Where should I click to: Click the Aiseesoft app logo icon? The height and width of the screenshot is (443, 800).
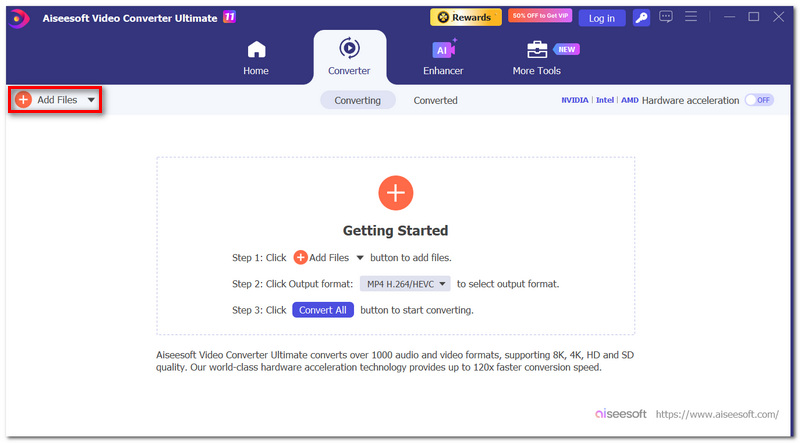tap(18, 18)
